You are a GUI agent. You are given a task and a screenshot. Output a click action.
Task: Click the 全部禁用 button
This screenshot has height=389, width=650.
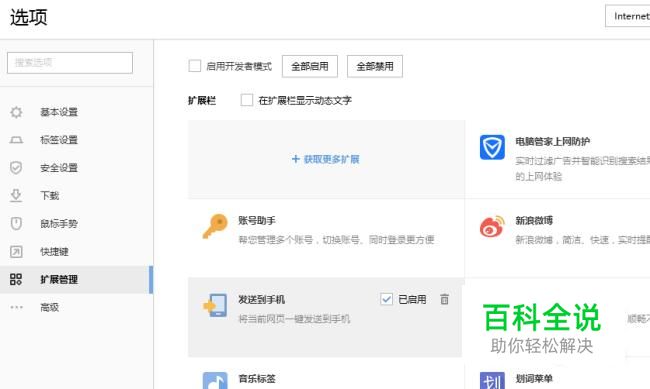click(375, 66)
